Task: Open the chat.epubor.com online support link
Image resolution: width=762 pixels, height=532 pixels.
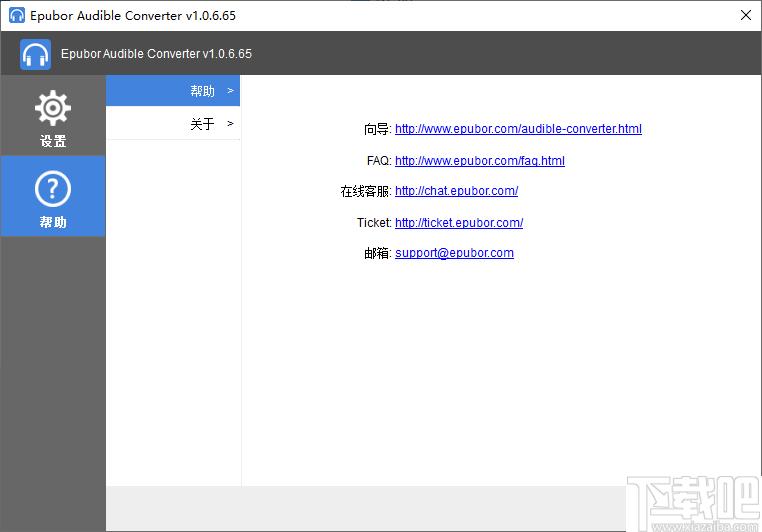Action: (x=456, y=191)
